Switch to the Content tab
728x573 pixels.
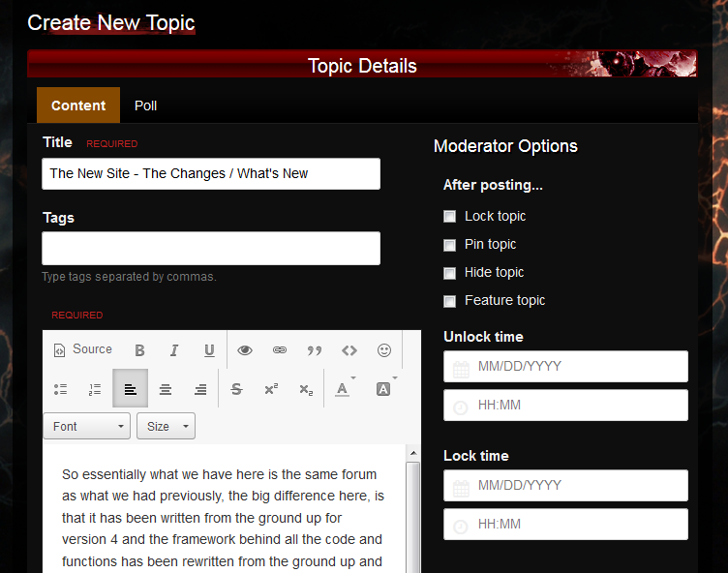(78, 106)
